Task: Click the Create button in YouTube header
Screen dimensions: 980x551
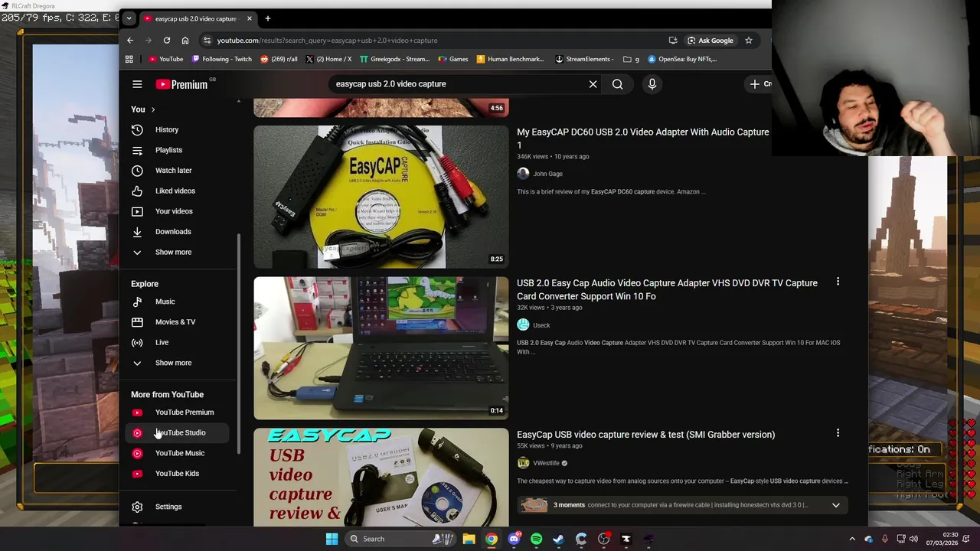Action: point(760,84)
